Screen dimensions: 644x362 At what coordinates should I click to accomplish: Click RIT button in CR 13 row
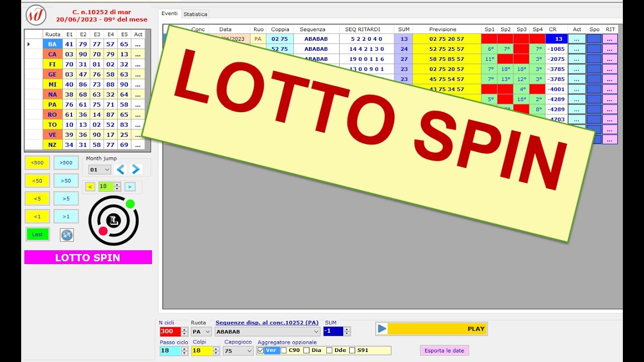610,39
